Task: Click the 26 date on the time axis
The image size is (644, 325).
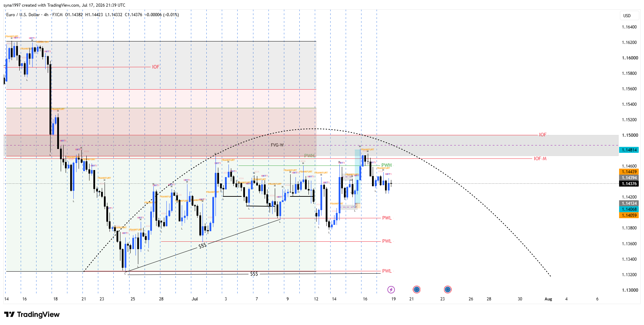Action: pos(471,299)
